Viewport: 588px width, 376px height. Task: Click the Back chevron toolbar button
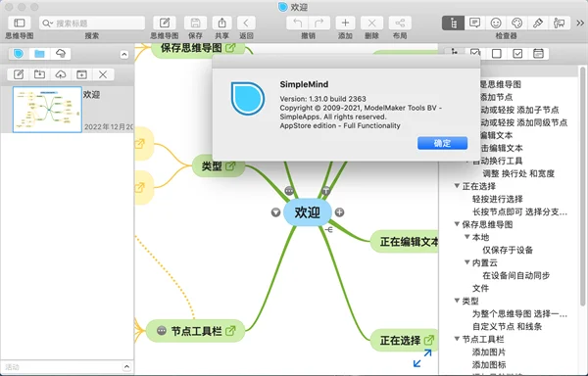point(246,23)
